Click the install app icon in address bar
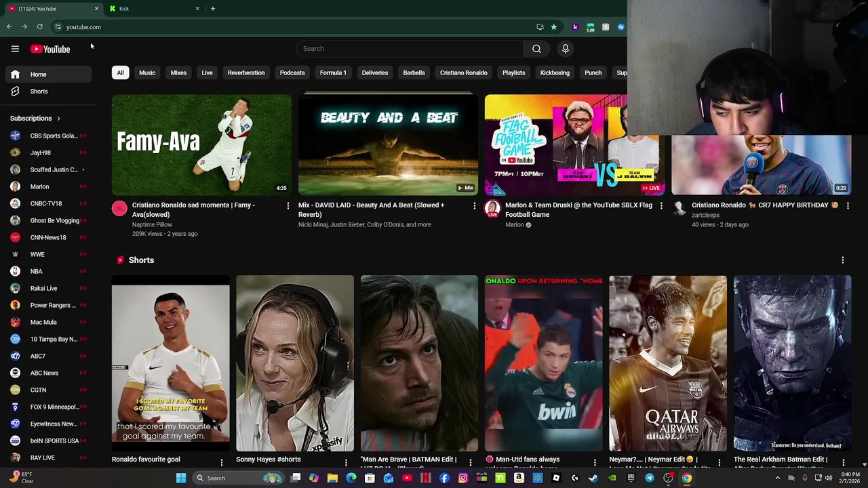 pos(540,27)
